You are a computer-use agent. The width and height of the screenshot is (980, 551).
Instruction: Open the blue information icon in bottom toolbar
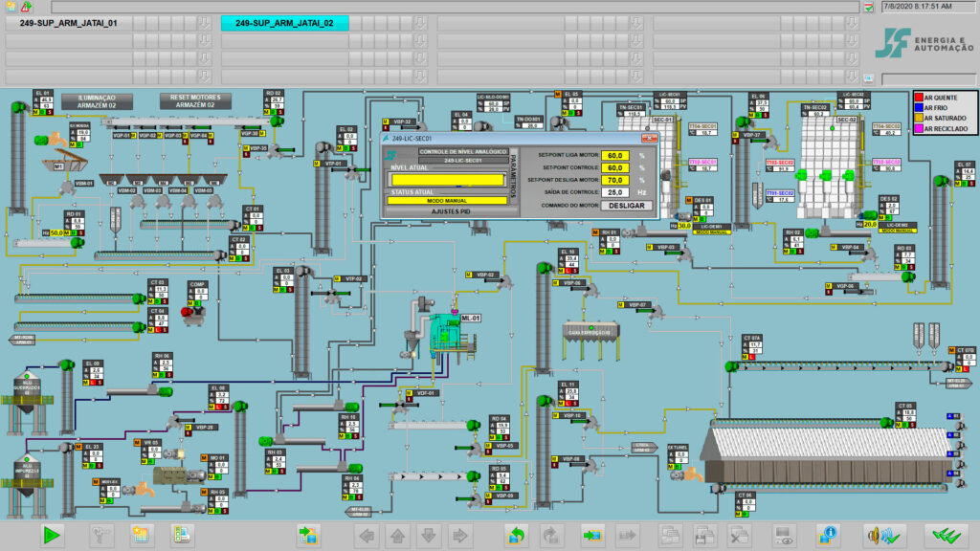click(x=827, y=536)
